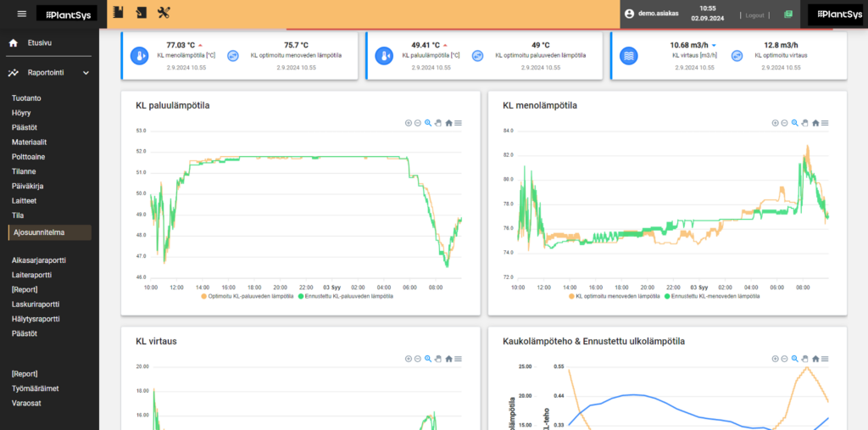The image size is (868, 430).
Task: Zoom in on Kaukolämpöteho chart
Action: click(x=775, y=359)
